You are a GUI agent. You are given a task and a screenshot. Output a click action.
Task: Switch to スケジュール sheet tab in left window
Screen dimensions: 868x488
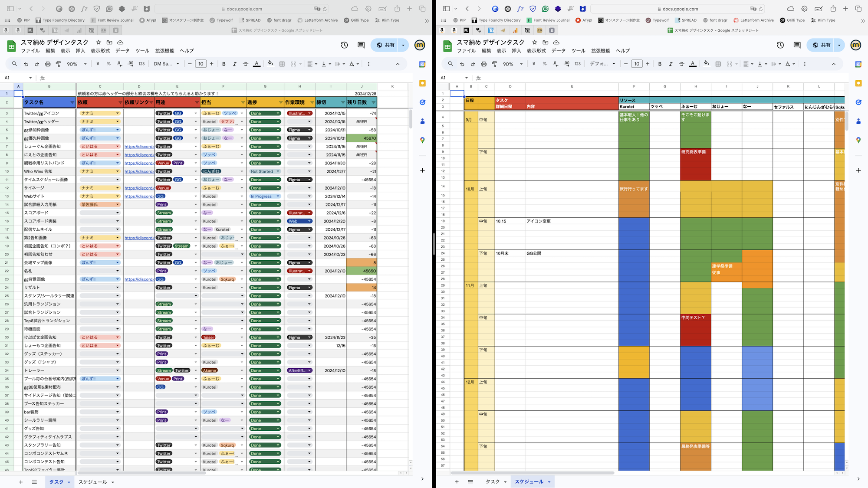pos(92,482)
